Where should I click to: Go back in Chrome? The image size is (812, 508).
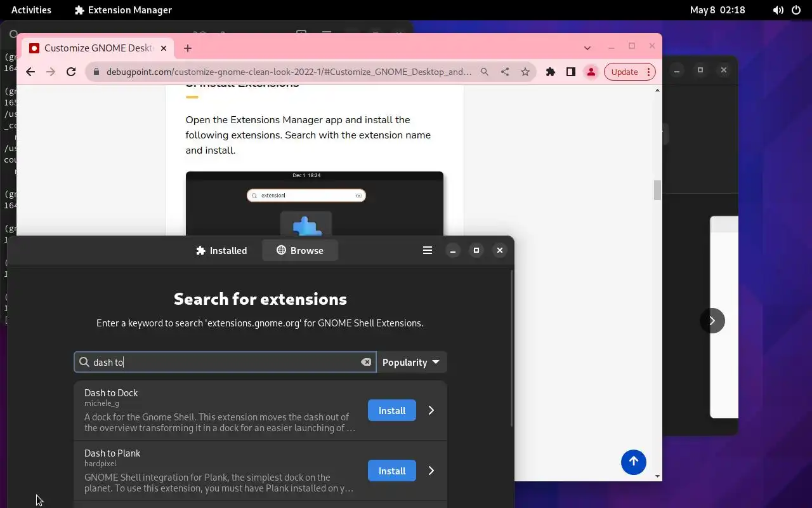pyautogui.click(x=30, y=72)
